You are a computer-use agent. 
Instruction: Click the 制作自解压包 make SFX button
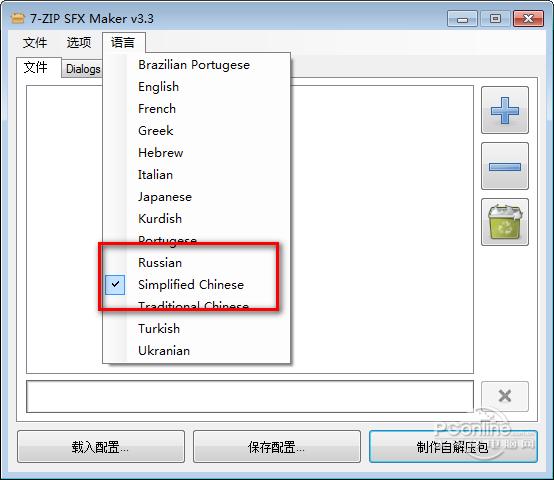coord(453,447)
